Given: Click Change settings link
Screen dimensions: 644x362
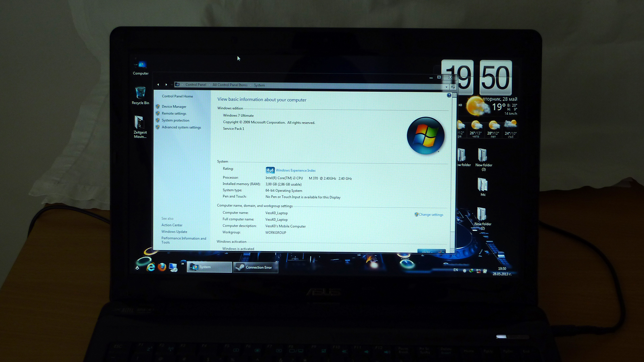Looking at the screenshot, I should (431, 215).
